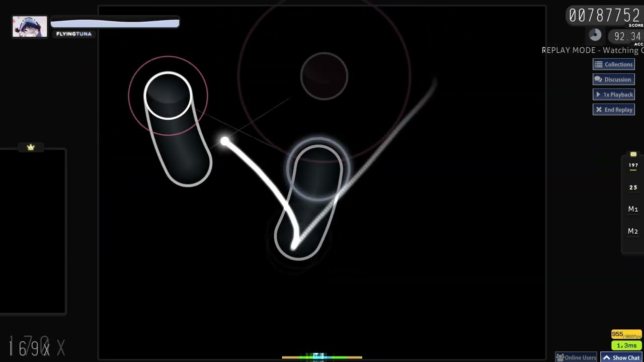This screenshot has height=362, width=644.
Task: Click the accuracy value 92.34
Action: tap(627, 36)
